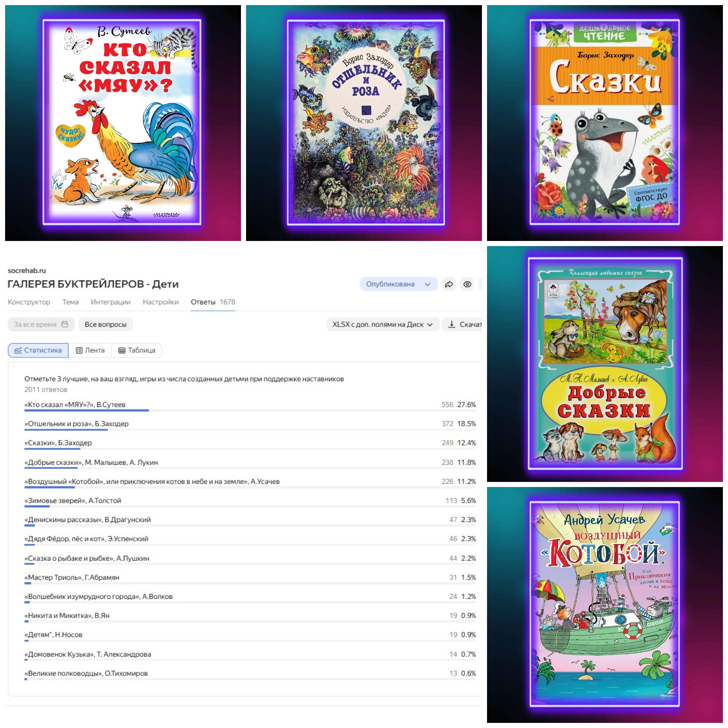Open the Опубликована status dropdown
728x728 pixels.
pos(399,284)
